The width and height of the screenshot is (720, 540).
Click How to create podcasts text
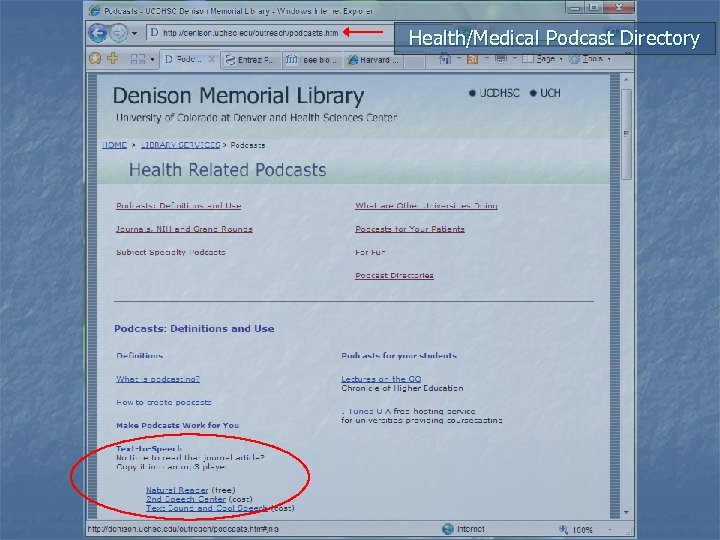point(163,402)
